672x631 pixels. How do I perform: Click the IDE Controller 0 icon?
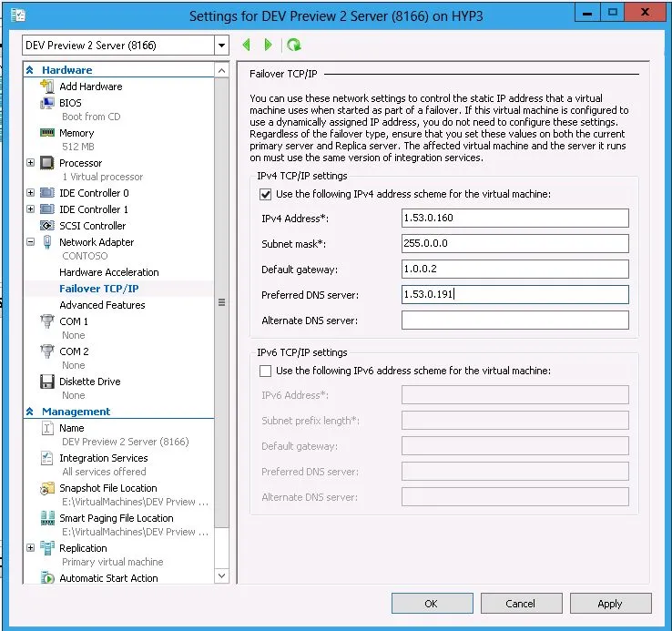47,193
